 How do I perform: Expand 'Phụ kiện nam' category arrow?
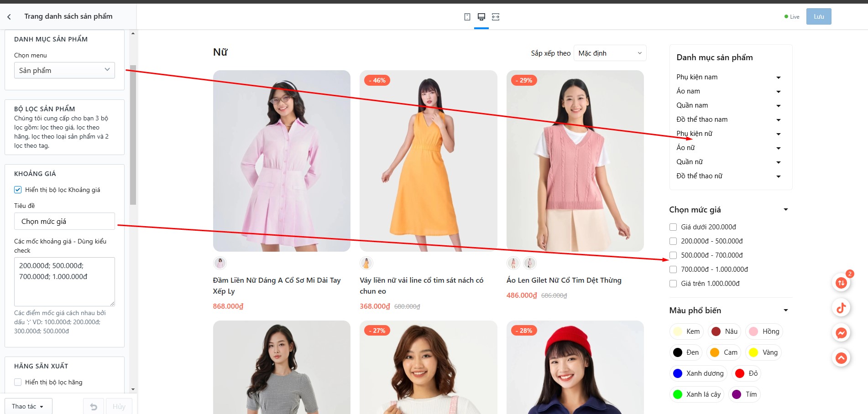tap(779, 78)
